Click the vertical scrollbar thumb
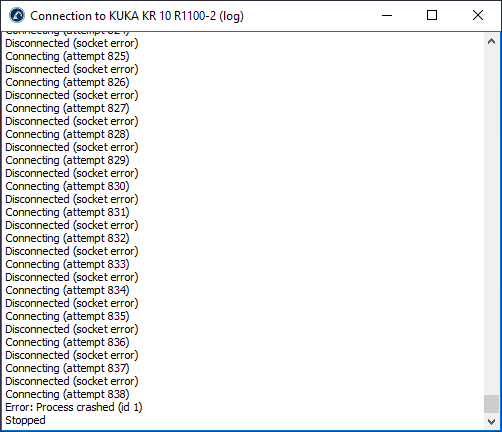 491,404
